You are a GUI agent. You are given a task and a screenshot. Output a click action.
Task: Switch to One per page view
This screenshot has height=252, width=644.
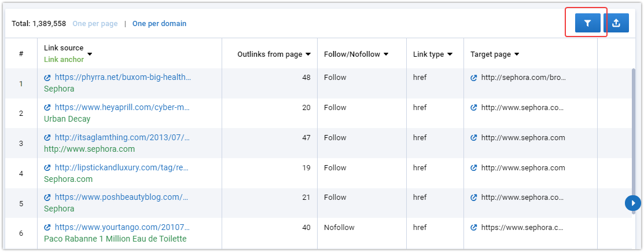click(95, 23)
